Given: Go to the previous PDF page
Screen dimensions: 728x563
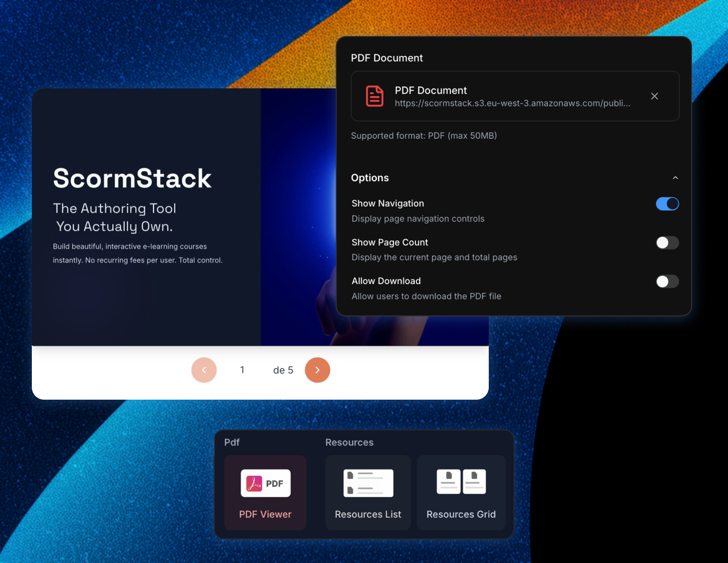Looking at the screenshot, I should (204, 370).
